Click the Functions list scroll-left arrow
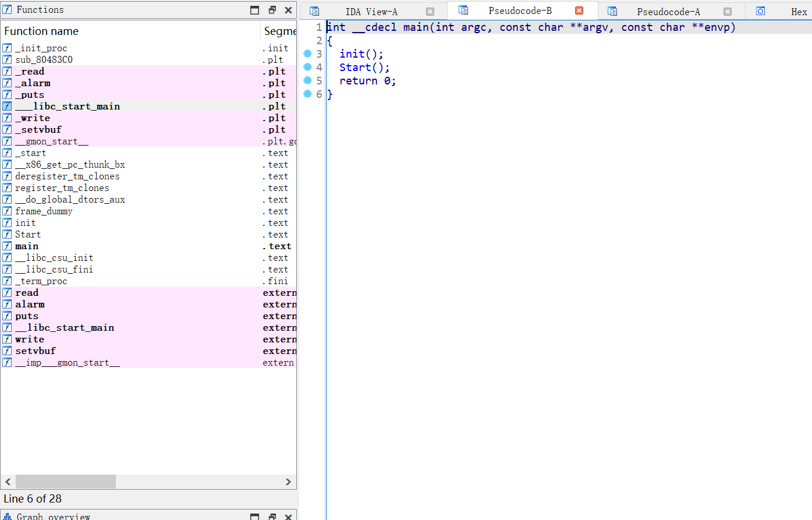812x520 pixels. pos(8,482)
